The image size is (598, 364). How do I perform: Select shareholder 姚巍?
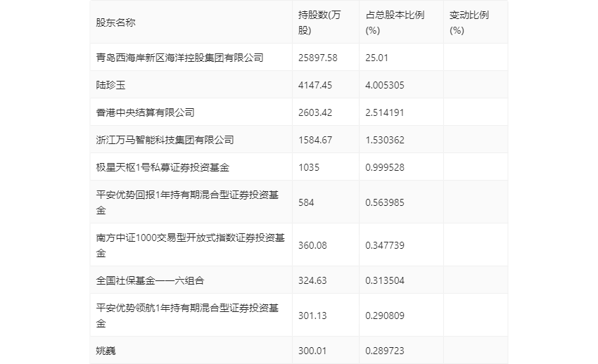[x=106, y=350]
